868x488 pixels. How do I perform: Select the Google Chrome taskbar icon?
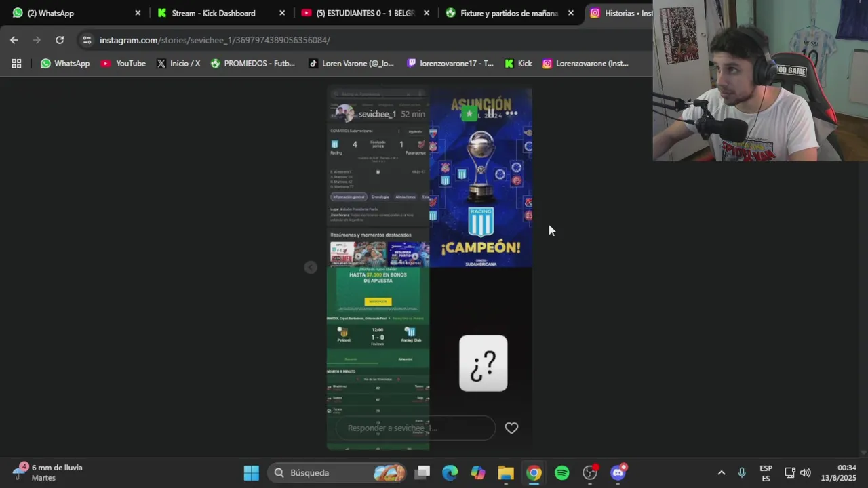(534, 472)
